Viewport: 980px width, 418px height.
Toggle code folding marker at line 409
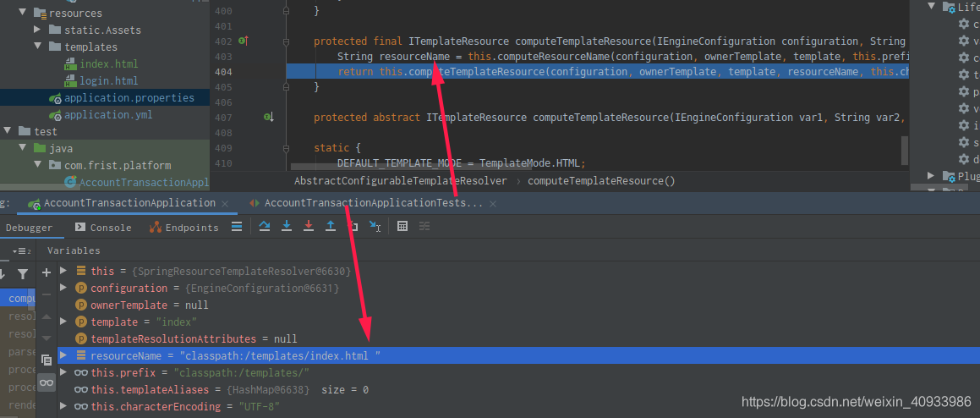coord(287,148)
